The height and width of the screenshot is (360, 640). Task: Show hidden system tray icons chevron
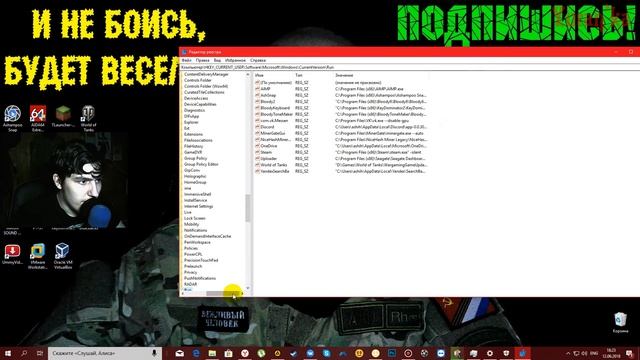click(568, 353)
